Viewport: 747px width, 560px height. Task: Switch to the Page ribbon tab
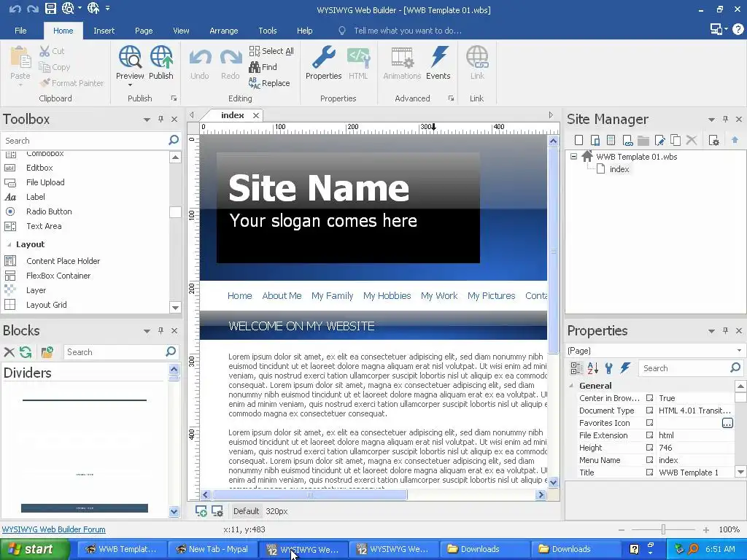click(144, 31)
